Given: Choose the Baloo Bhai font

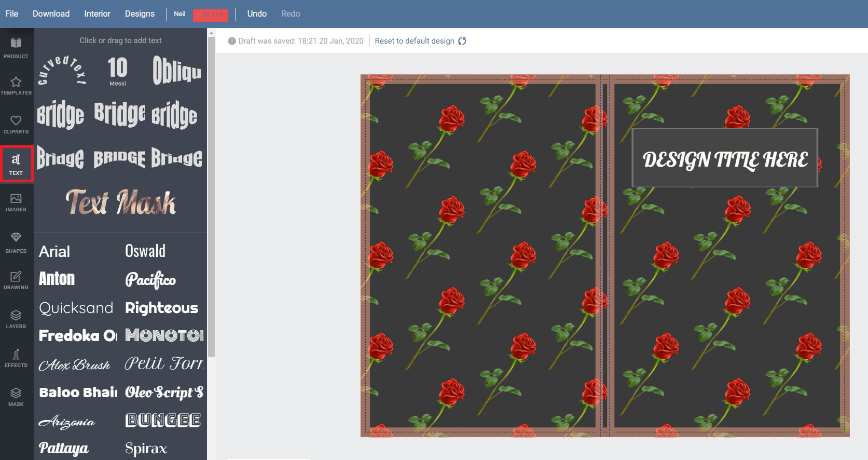Looking at the screenshot, I should pos(78,393).
